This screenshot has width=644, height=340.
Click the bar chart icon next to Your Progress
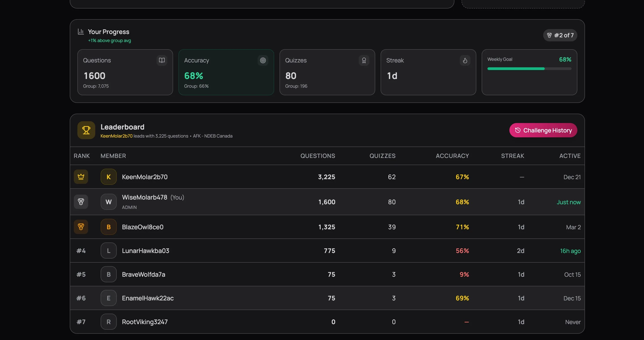pos(80,32)
